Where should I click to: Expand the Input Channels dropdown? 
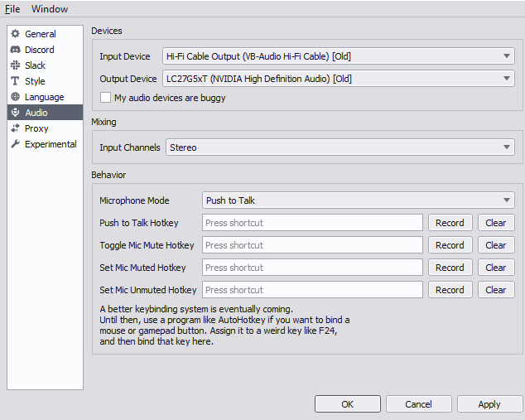[340, 147]
